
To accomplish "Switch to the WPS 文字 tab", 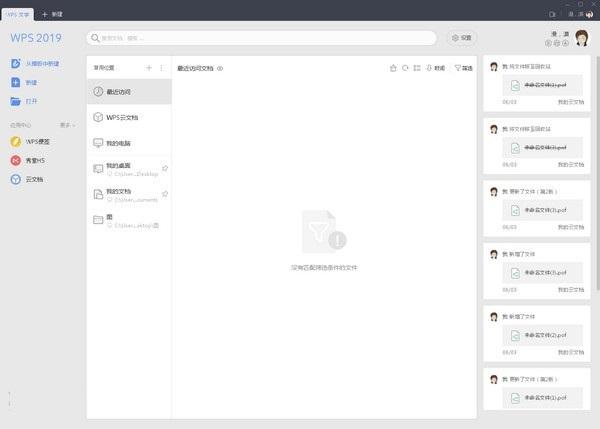I will (x=18, y=14).
